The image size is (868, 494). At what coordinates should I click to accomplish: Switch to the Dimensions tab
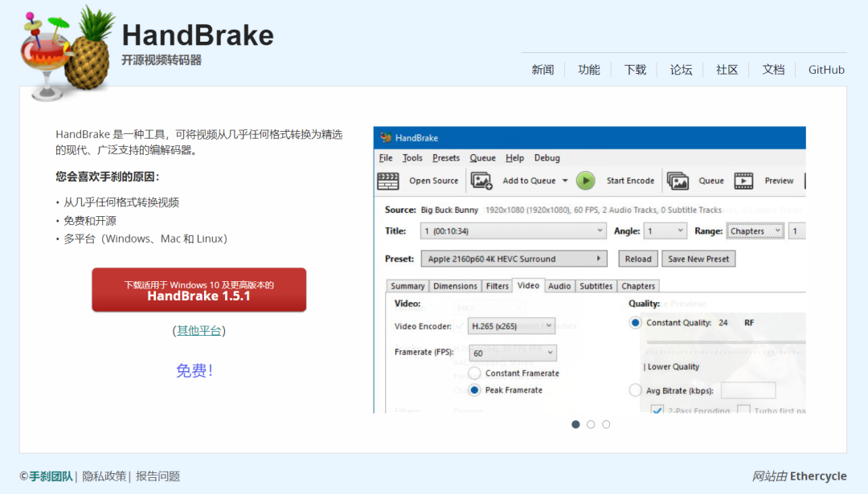[x=455, y=286]
